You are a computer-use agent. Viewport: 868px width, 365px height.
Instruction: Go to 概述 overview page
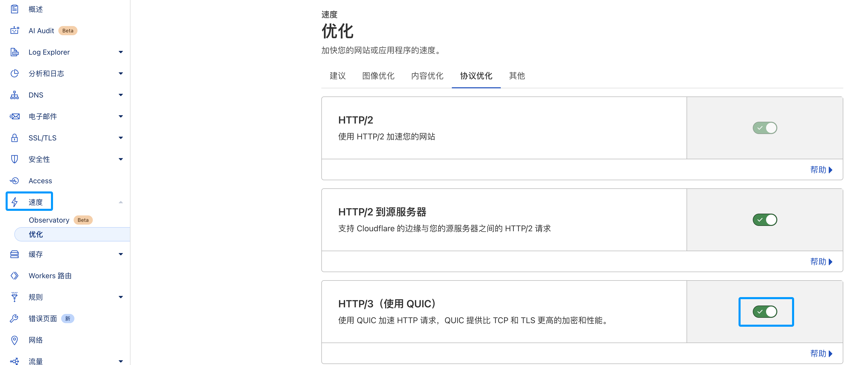tap(36, 9)
